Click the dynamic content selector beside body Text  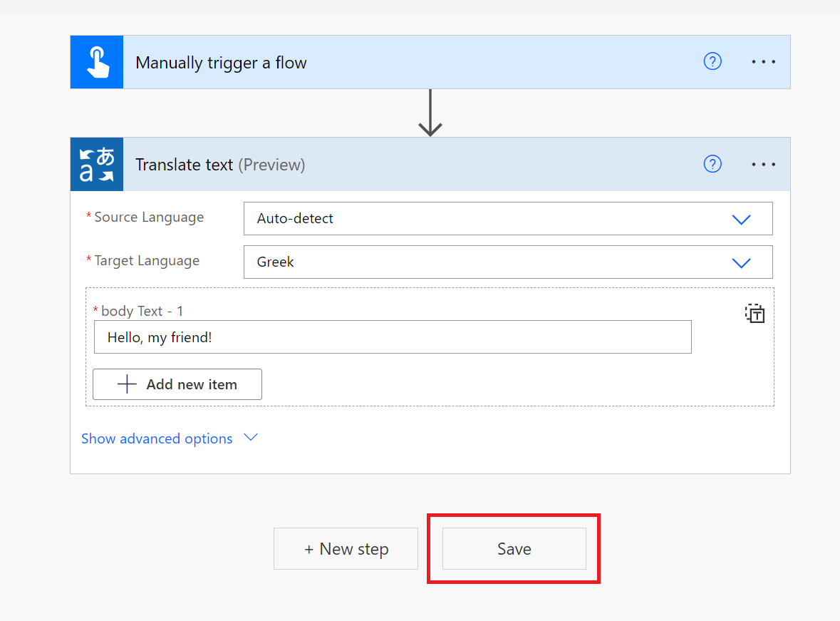(755, 313)
